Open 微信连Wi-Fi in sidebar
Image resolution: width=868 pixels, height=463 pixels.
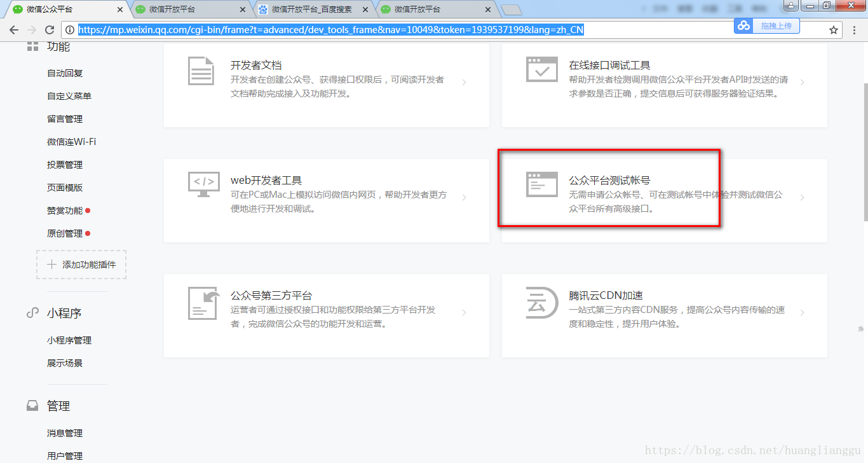(x=72, y=142)
